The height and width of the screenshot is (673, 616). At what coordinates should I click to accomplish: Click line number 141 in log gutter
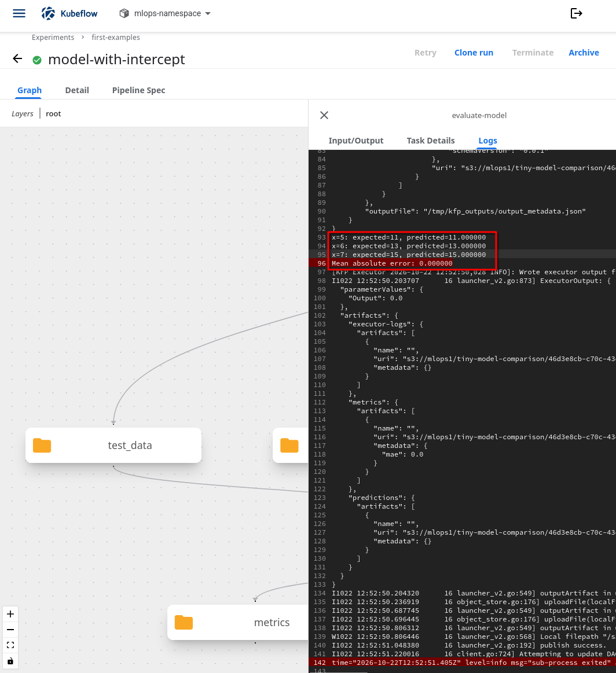point(320,654)
